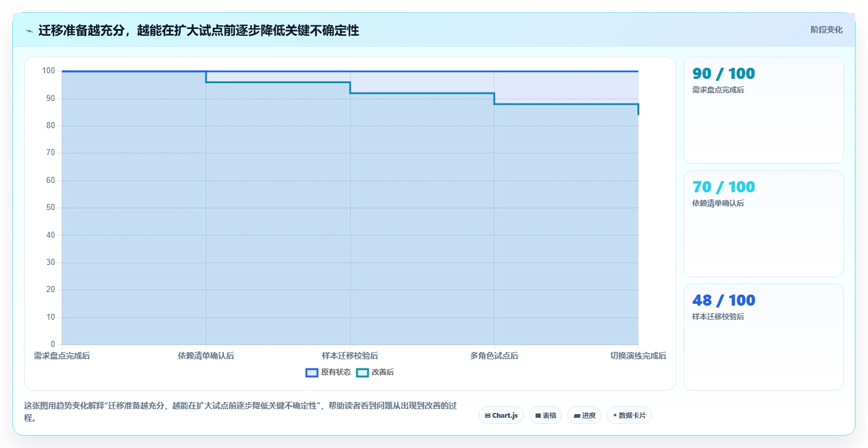Click the description paragraph below the chart
Screen dimensions: 868x448
click(x=241, y=412)
